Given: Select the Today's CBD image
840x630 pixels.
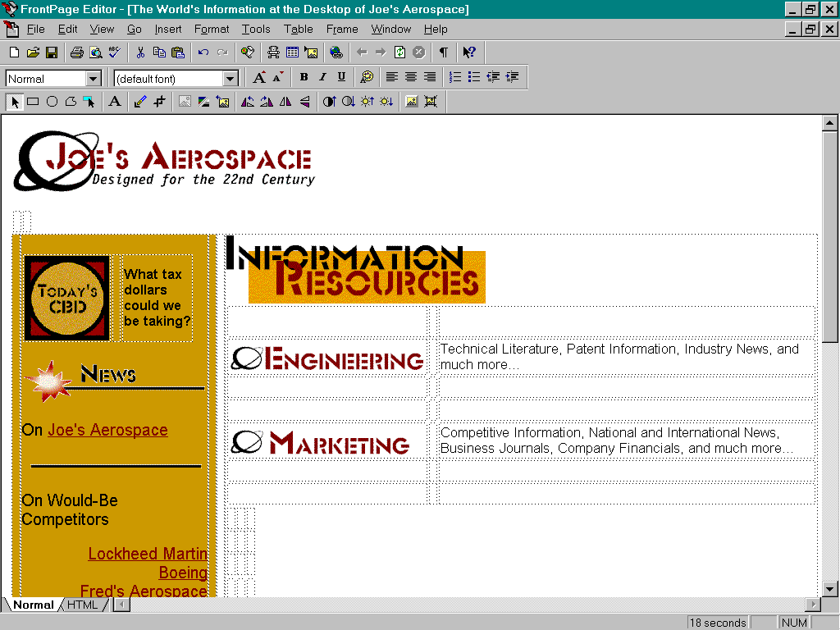Looking at the screenshot, I should tap(67, 298).
